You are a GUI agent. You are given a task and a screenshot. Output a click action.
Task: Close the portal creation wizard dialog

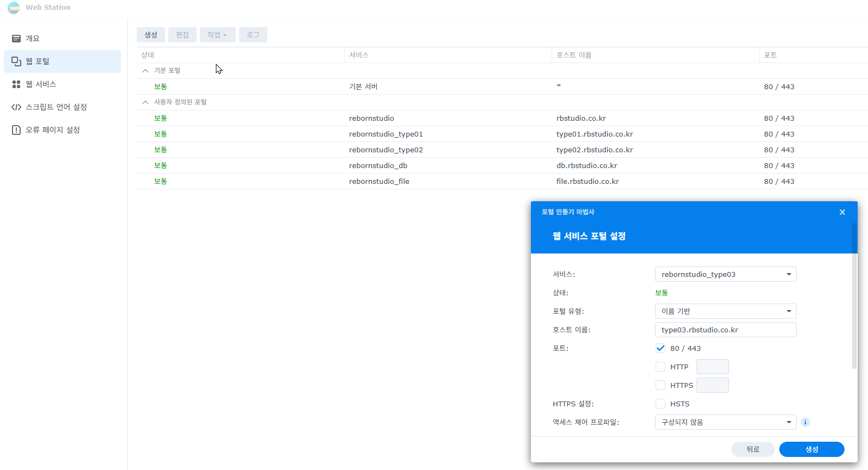click(842, 212)
